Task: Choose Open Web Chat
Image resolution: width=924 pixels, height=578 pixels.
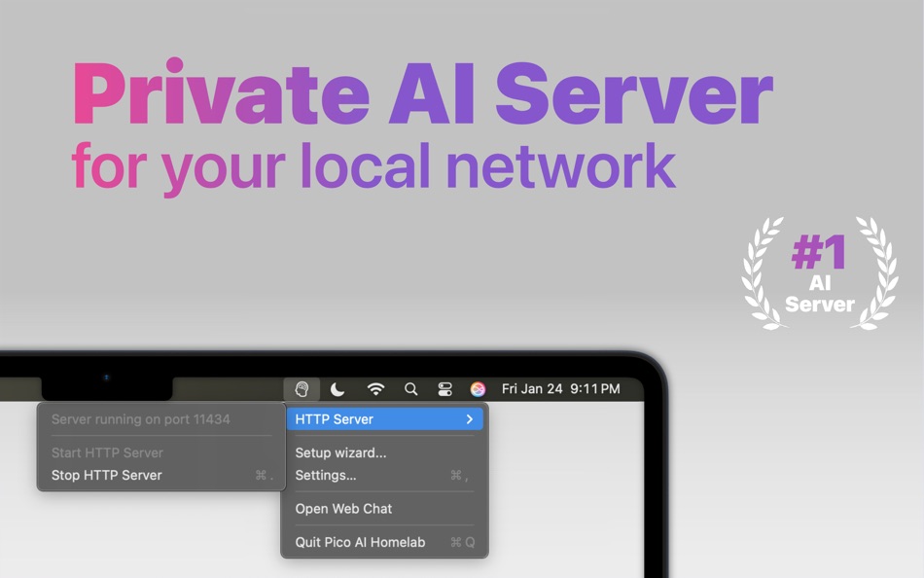Action: click(385, 509)
